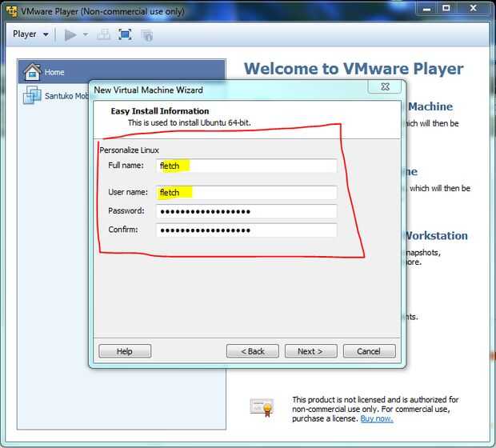Click the Full name input field
496x448 pixels.
coord(246,166)
